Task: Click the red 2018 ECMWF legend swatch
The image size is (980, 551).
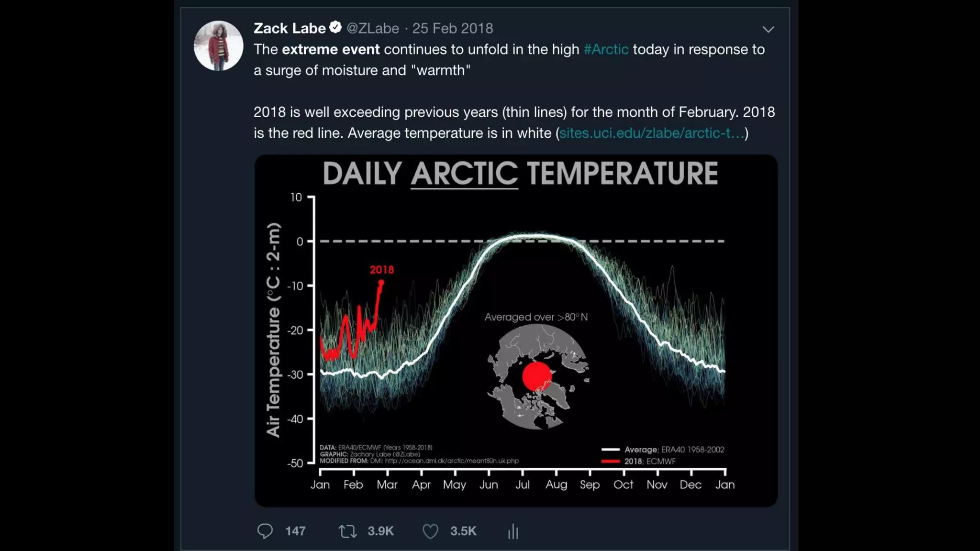Action: pos(611,461)
